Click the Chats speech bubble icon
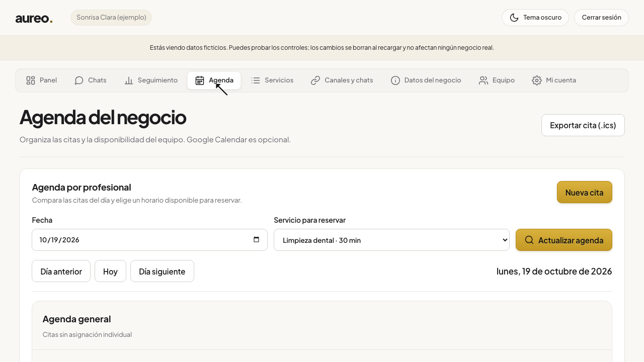Viewport: 644px width, 362px height. (79, 80)
